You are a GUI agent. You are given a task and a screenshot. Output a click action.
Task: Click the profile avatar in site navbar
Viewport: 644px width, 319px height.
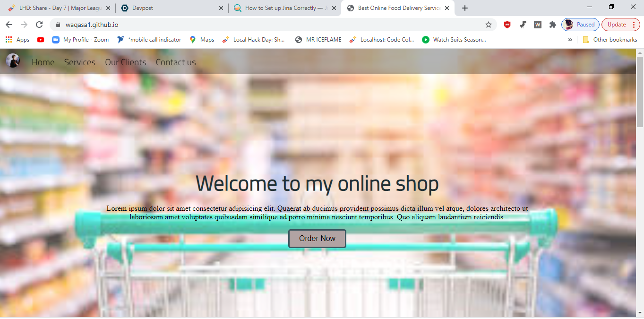coord(13,60)
